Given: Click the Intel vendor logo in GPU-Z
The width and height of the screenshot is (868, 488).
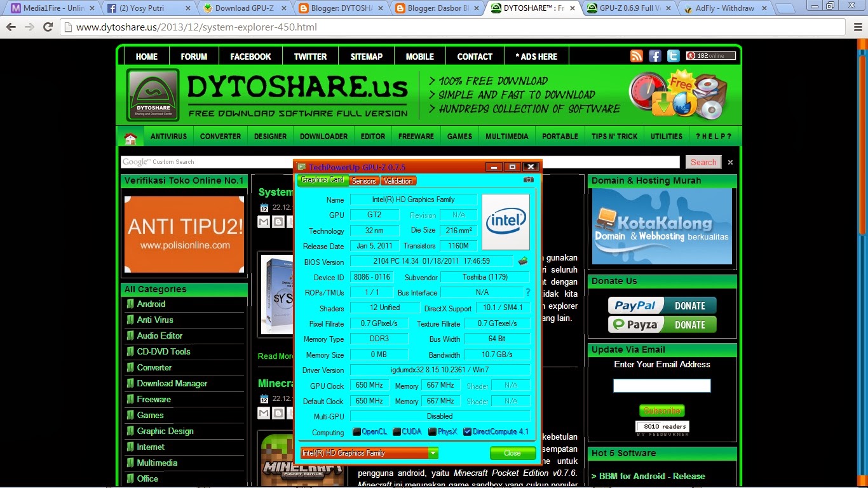Looking at the screenshot, I should [x=506, y=222].
